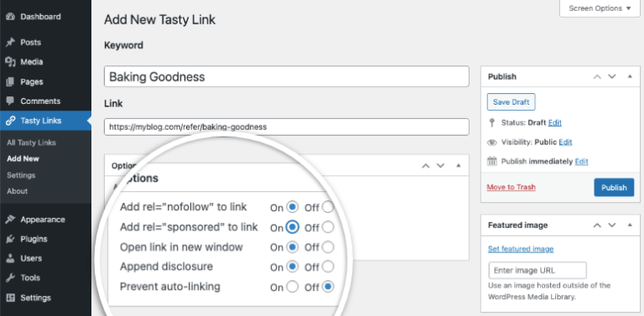Go to Tasty Links Settings submenu
Viewport: 644px width, 316px height.
pos(21,175)
